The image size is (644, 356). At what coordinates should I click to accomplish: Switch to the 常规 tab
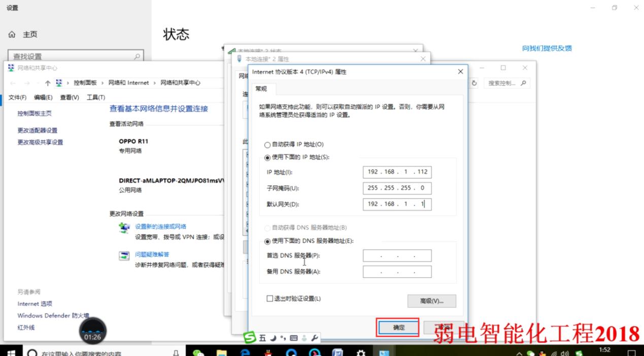click(x=261, y=89)
